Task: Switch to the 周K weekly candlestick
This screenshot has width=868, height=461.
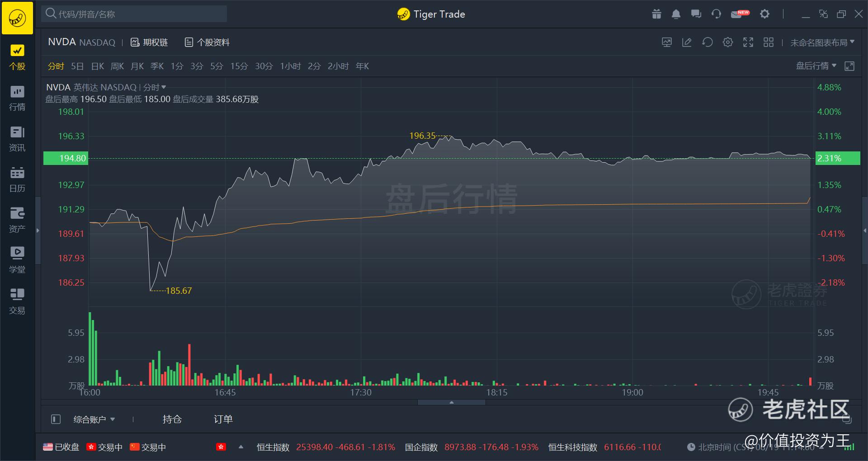Action: tap(117, 66)
